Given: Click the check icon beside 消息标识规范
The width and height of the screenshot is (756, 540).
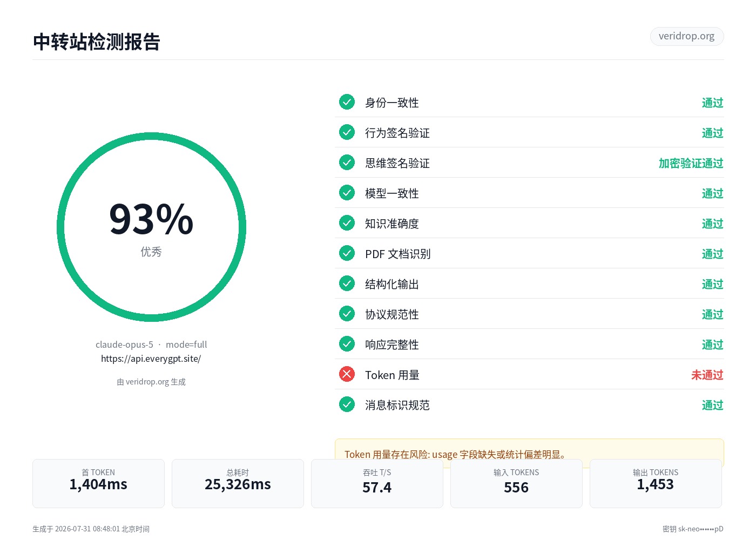Looking at the screenshot, I should (x=347, y=404).
